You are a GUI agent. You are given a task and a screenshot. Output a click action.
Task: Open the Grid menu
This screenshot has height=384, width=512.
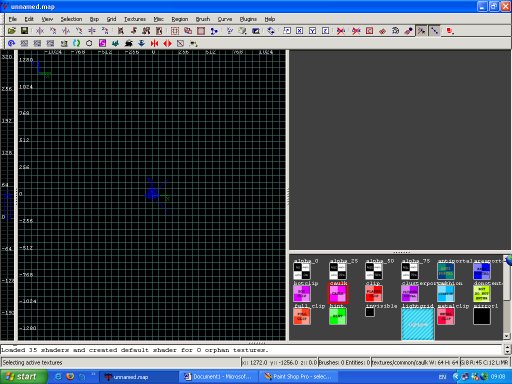pos(111,19)
